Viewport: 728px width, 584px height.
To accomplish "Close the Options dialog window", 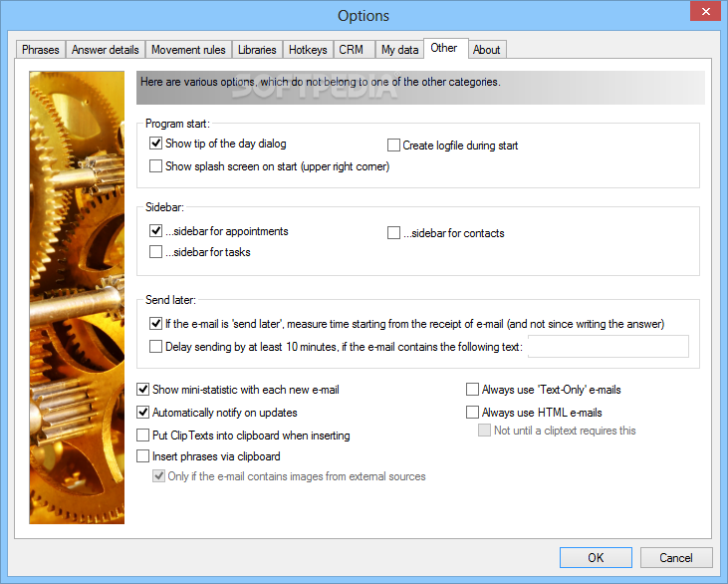I will point(705,11).
